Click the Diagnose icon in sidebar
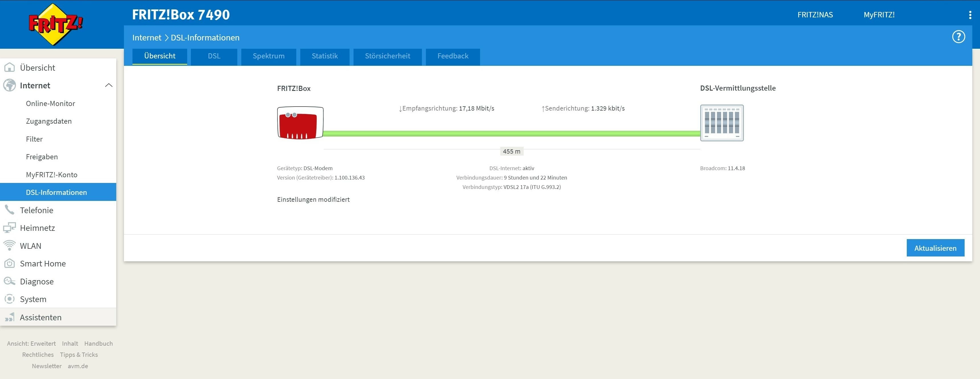The image size is (980, 379). click(x=9, y=281)
